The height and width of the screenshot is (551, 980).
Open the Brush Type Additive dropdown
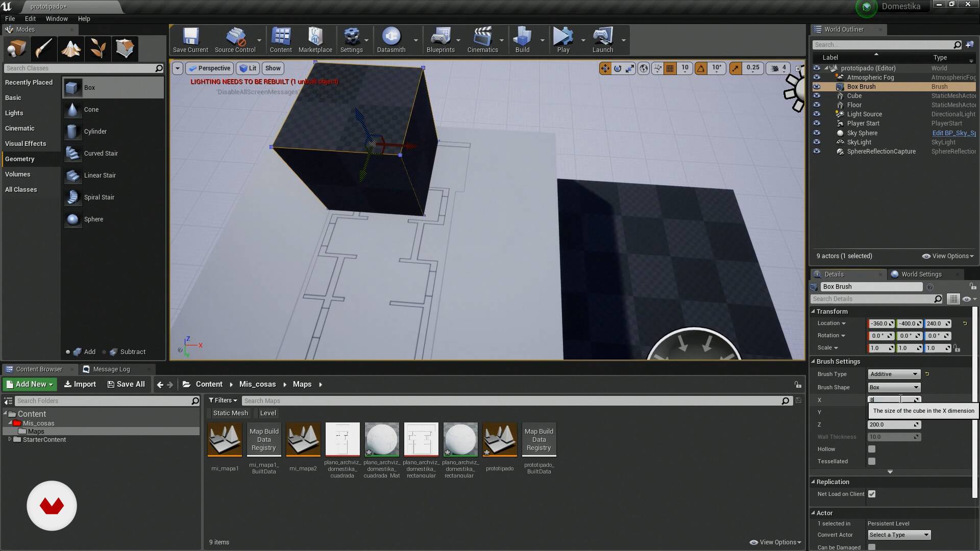coord(894,374)
